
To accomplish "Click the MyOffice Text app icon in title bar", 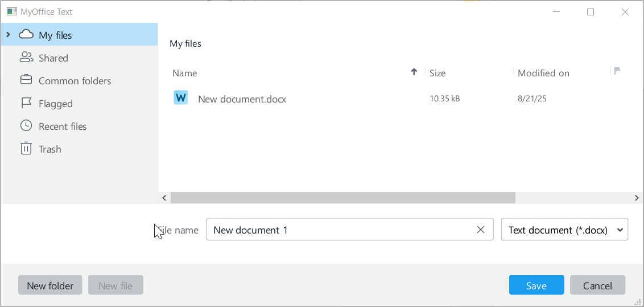I will [x=12, y=11].
